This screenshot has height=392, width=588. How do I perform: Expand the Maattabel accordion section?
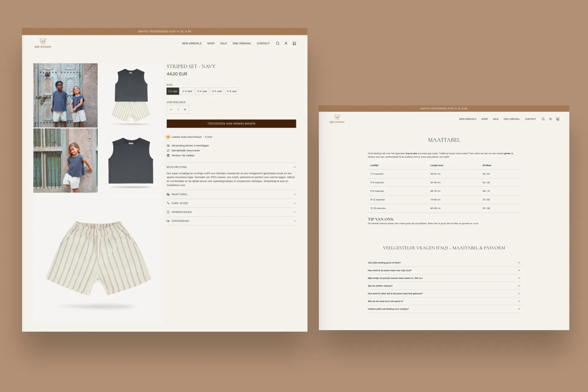[231, 194]
